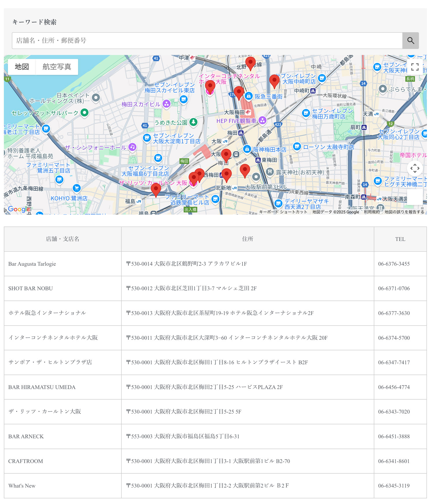Screen dimensions: 433x504
Task: Select ホテル阪急インターナショナル store name
Action: coord(47,313)
